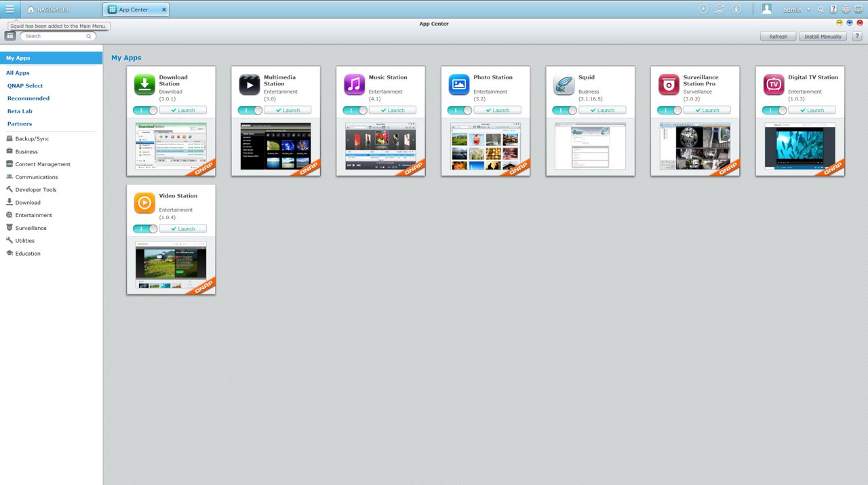
Task: Launch Music Station
Action: pyautogui.click(x=393, y=110)
